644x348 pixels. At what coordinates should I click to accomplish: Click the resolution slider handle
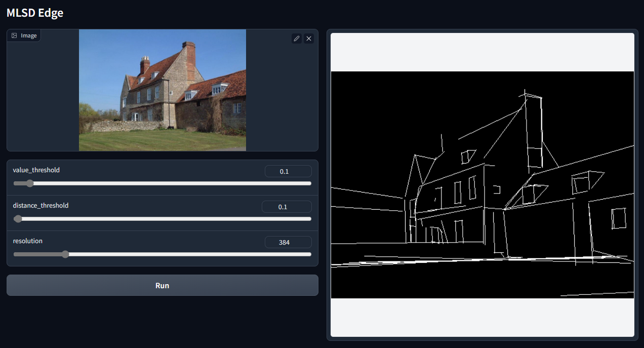coord(65,254)
